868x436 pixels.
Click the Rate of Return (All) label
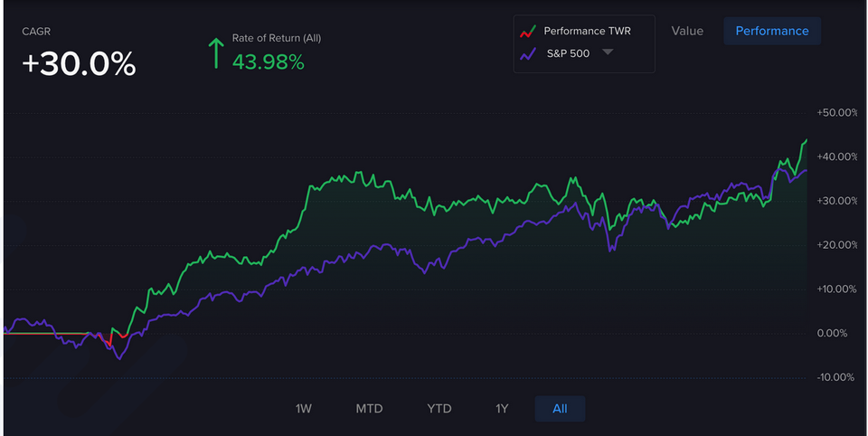(276, 38)
